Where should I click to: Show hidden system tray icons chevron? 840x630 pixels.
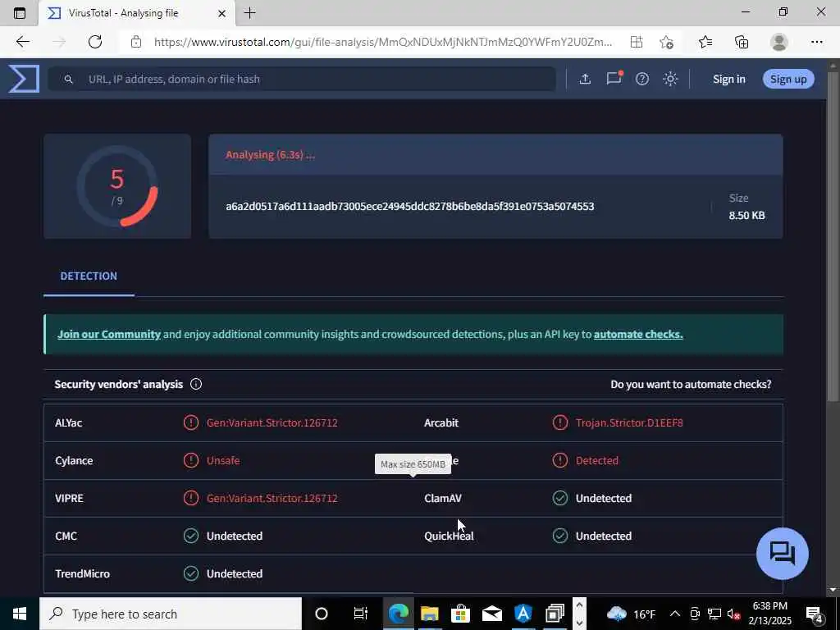[x=675, y=614]
